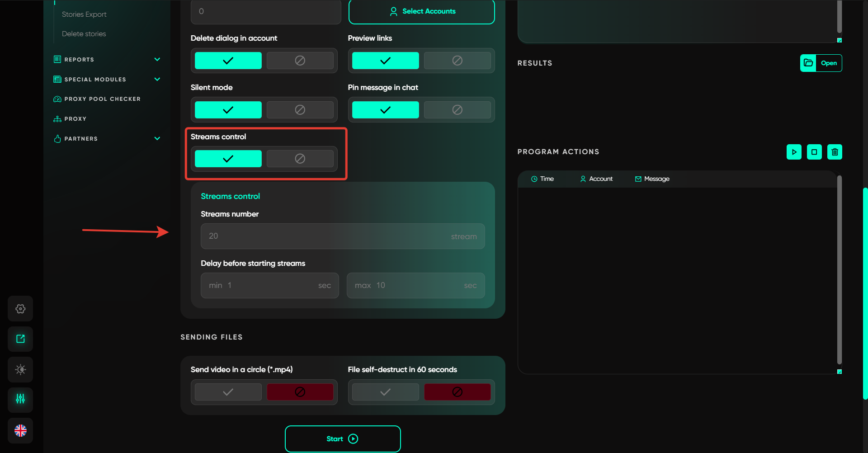The image size is (868, 453).
Task: Click the Start button
Action: [343, 439]
